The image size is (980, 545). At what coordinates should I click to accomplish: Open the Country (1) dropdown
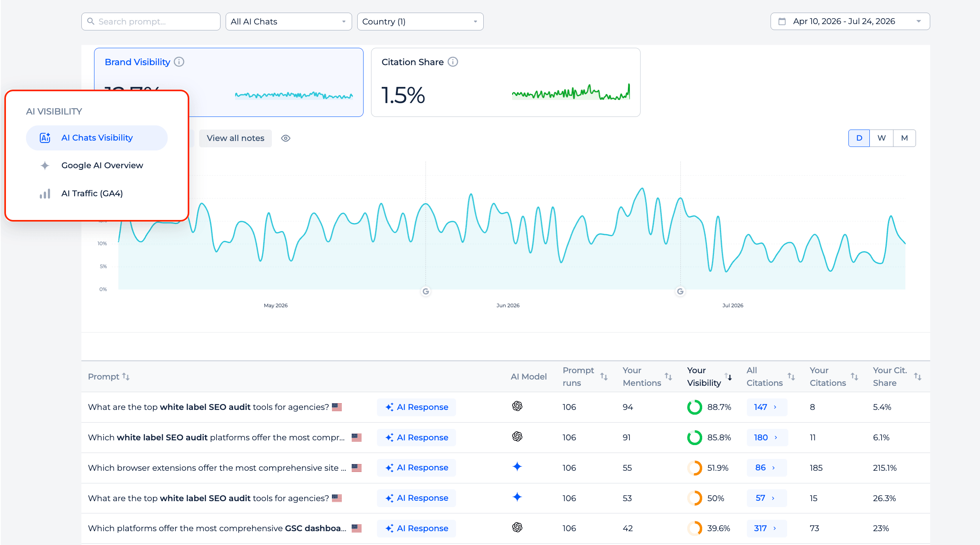420,21
